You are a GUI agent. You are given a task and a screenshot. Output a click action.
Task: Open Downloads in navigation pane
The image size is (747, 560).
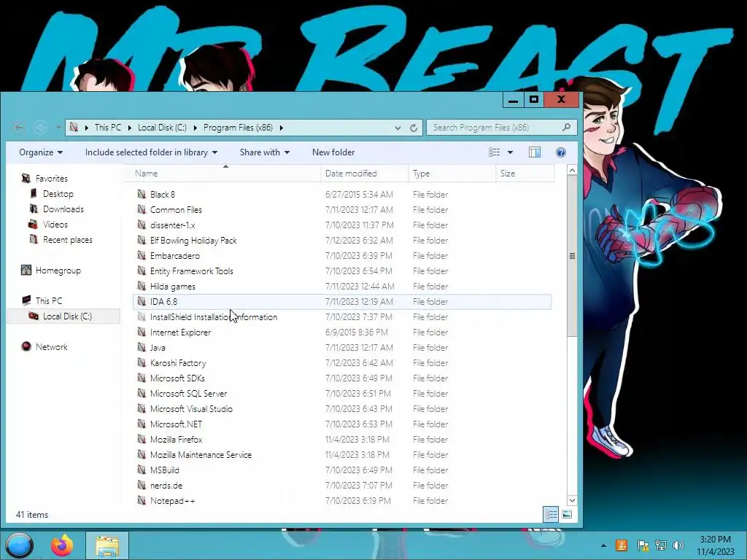[x=63, y=209]
